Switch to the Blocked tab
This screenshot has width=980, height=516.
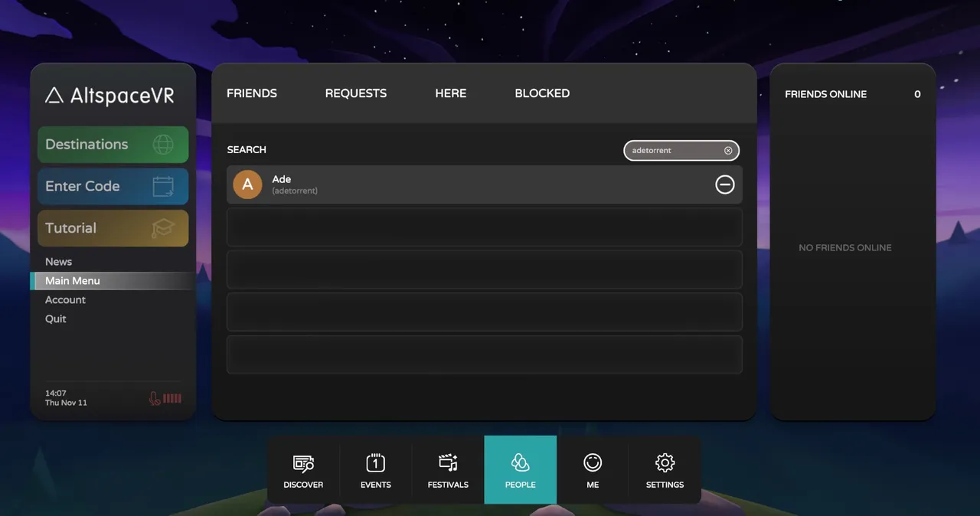pyautogui.click(x=542, y=93)
